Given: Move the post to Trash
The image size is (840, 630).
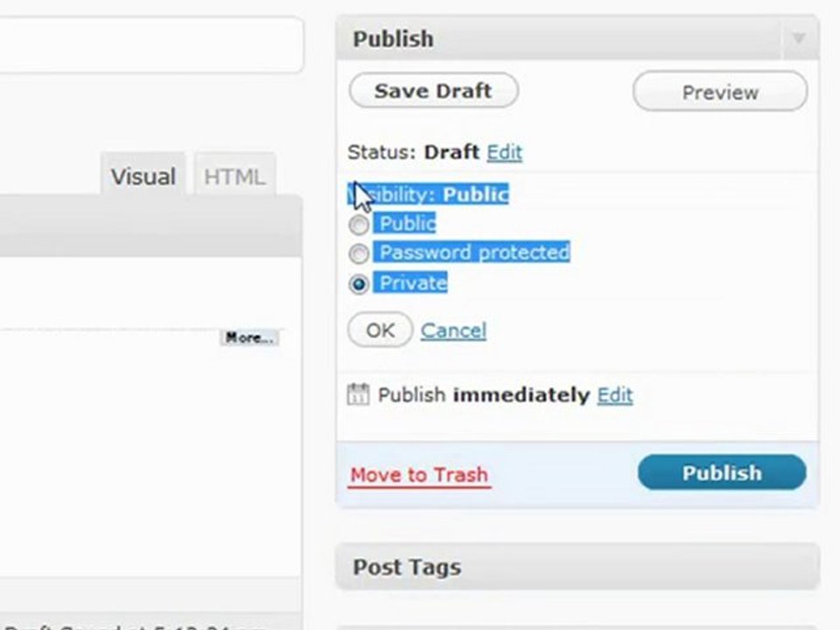Looking at the screenshot, I should (419, 475).
